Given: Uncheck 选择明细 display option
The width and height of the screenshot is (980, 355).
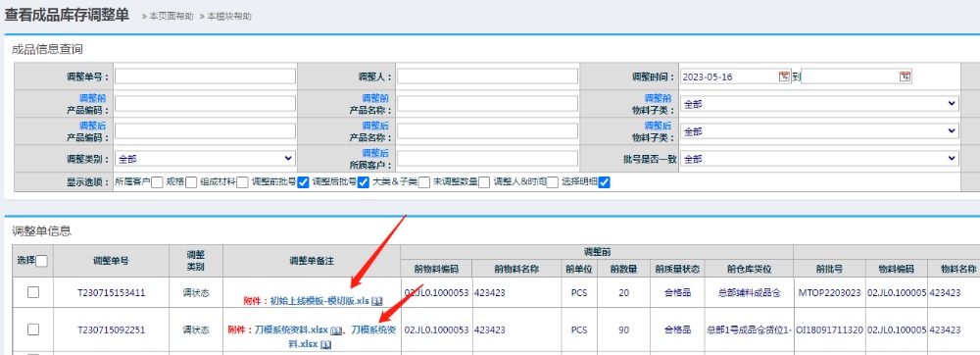Looking at the screenshot, I should click(604, 182).
